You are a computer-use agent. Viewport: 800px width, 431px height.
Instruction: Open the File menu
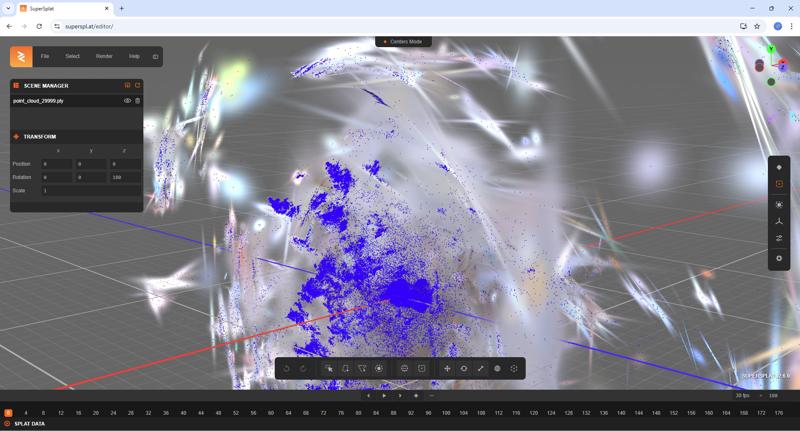click(x=45, y=56)
